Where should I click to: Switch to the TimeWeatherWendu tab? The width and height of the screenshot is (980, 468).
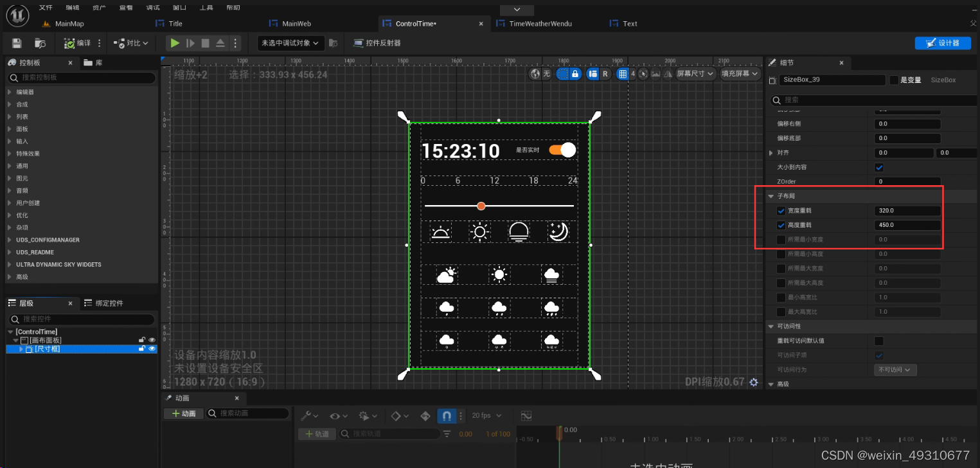(x=534, y=23)
